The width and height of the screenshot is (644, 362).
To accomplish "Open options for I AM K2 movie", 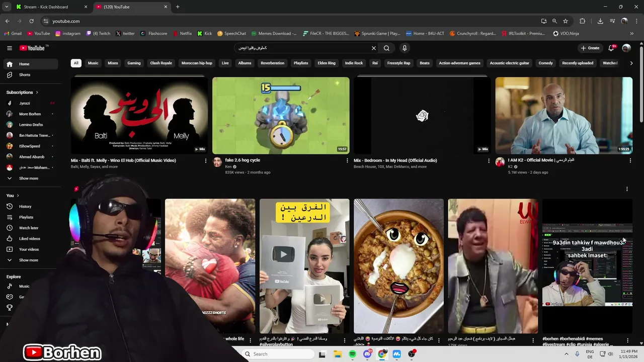I will 630,161.
